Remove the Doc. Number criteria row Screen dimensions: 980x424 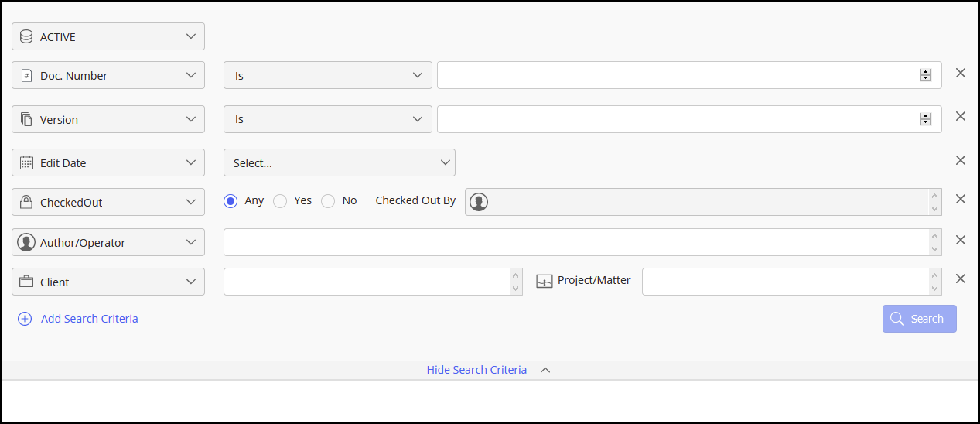pos(960,73)
